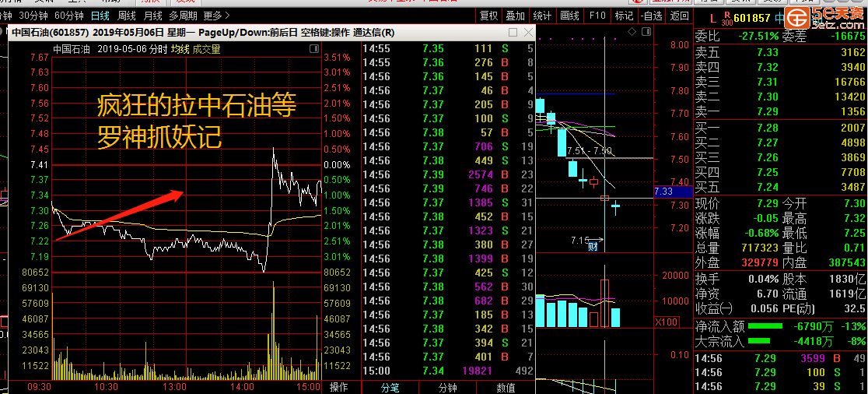Toggle the side panel icon beside the diamond
Image resolution: width=868 pixels, height=394 pixels.
(x=645, y=32)
